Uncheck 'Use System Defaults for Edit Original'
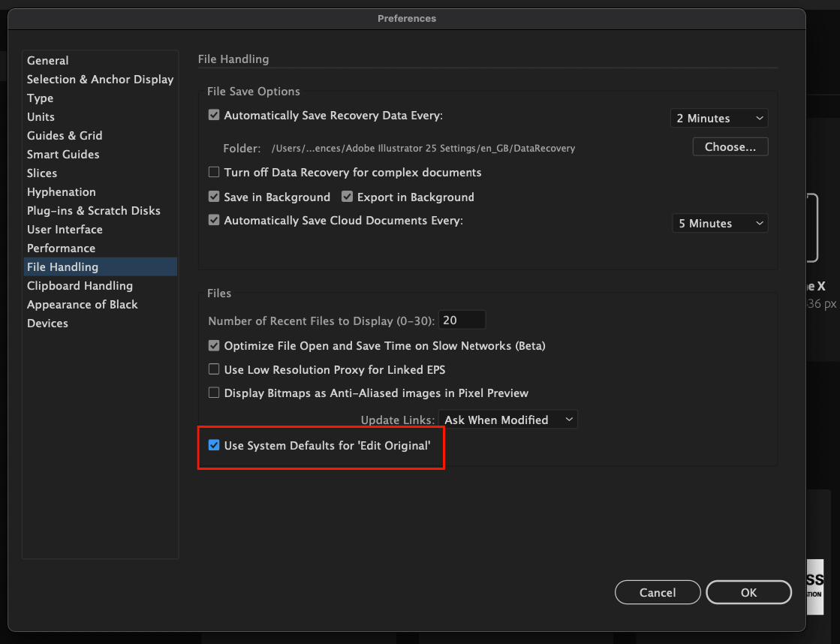The width and height of the screenshot is (840, 644). click(214, 445)
